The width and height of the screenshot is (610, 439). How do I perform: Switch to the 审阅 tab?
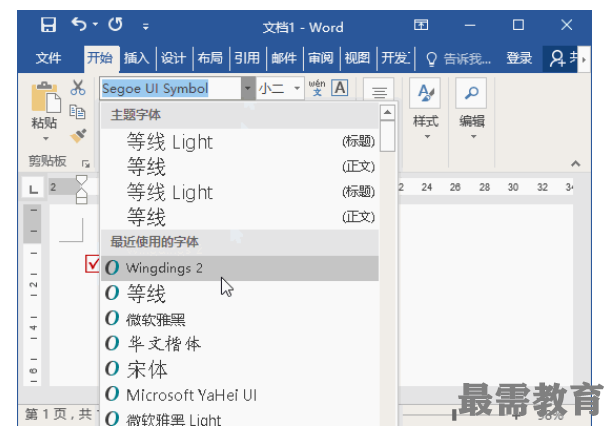pos(321,58)
